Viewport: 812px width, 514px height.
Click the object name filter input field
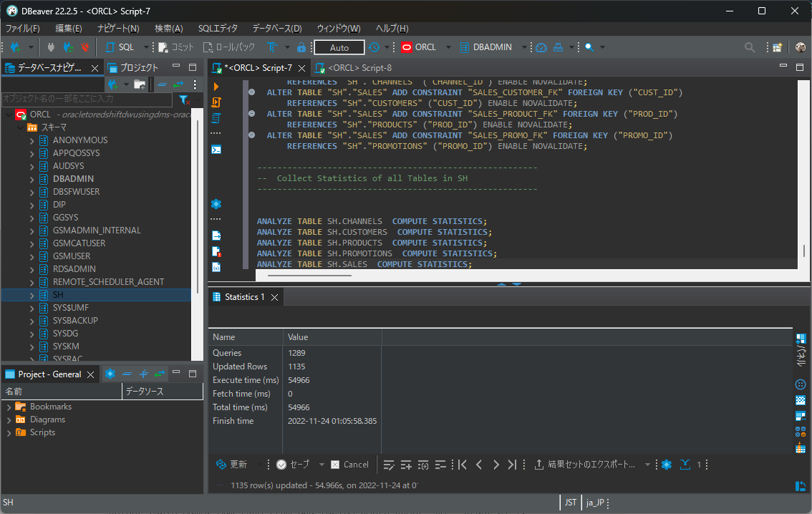click(87, 98)
